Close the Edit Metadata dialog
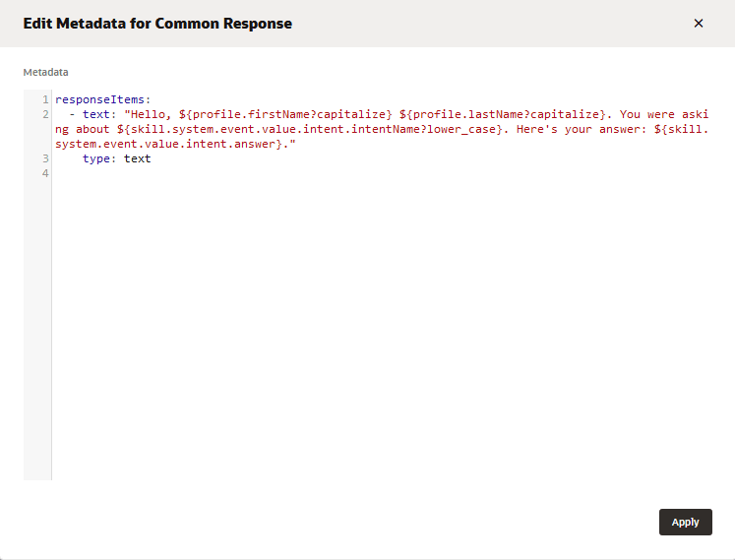This screenshot has height=560, width=735. 699,24
